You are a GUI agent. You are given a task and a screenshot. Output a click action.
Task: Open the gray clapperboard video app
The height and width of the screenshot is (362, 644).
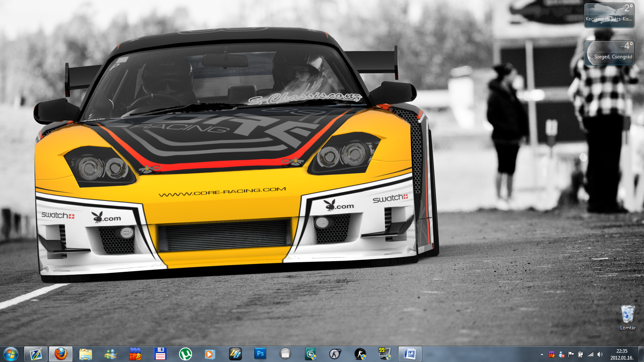point(285,354)
